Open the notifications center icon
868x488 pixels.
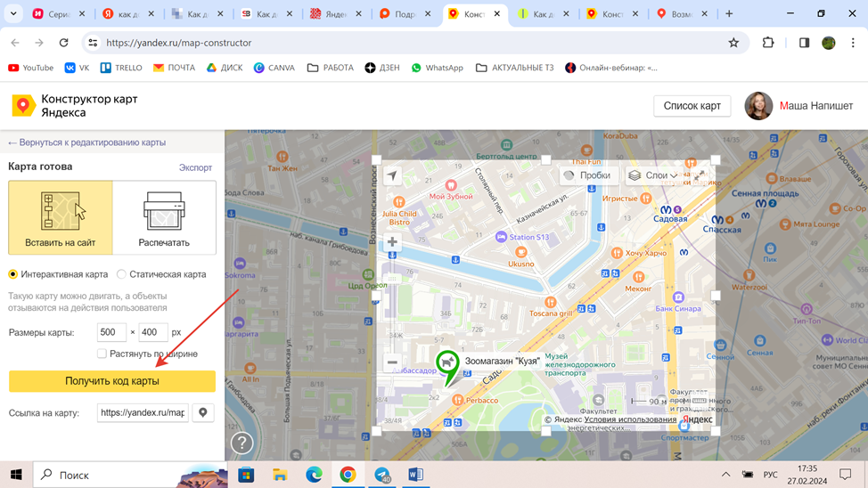[846, 475]
